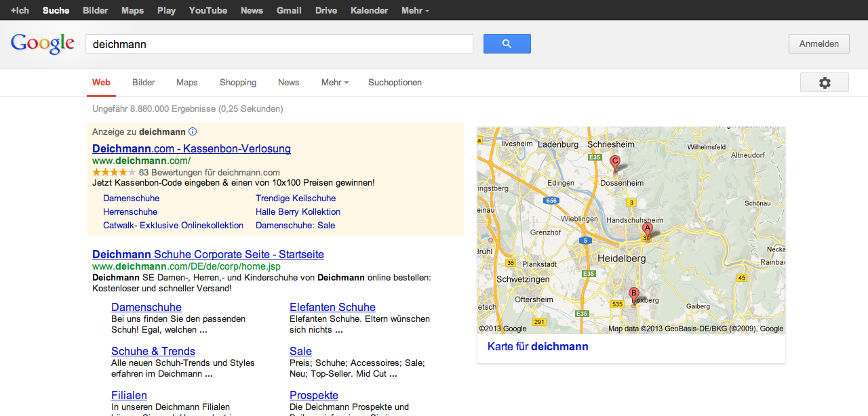868x416 pixels.
Task: Click the ad info icon beside Anzeige
Action: (193, 131)
